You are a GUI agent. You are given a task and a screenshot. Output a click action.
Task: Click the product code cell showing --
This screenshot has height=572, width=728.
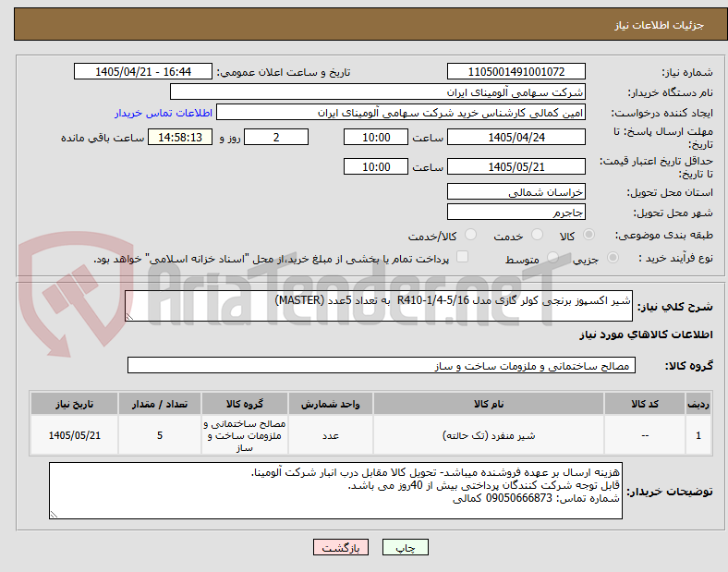point(645,435)
